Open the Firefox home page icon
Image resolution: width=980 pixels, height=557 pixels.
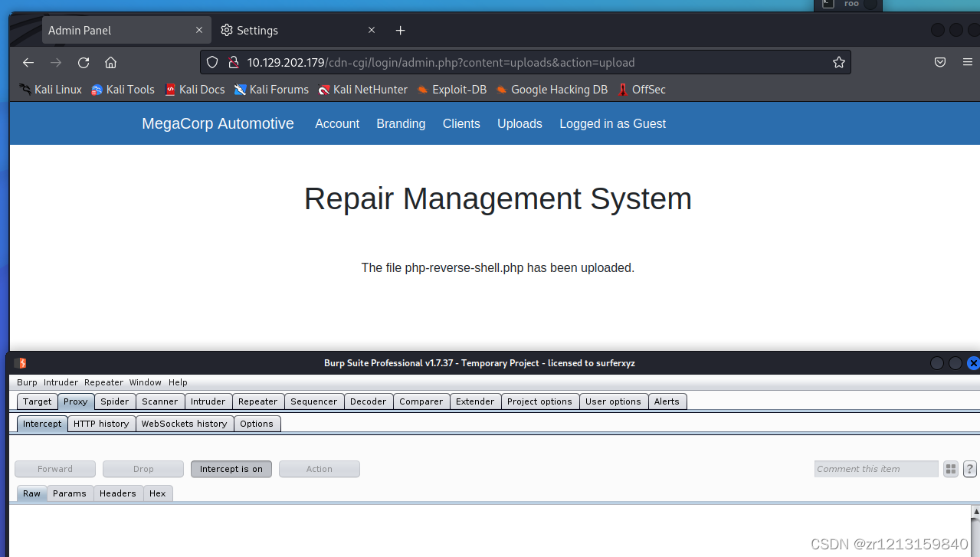pyautogui.click(x=110, y=63)
